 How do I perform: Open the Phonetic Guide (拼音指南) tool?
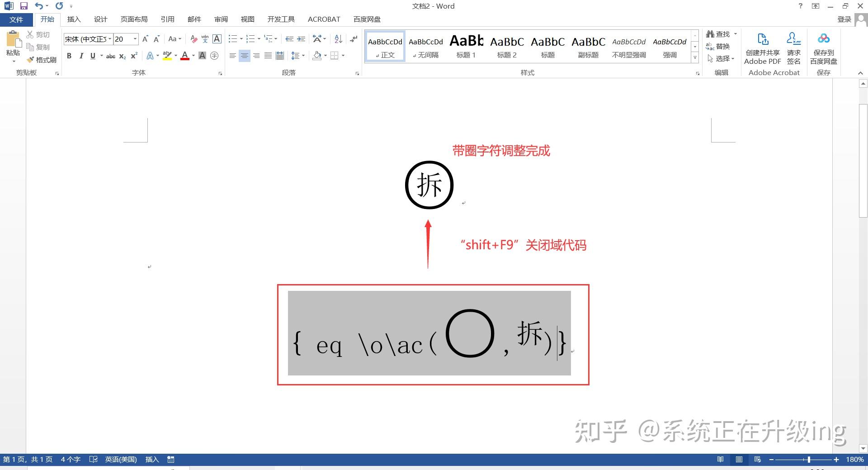click(205, 39)
